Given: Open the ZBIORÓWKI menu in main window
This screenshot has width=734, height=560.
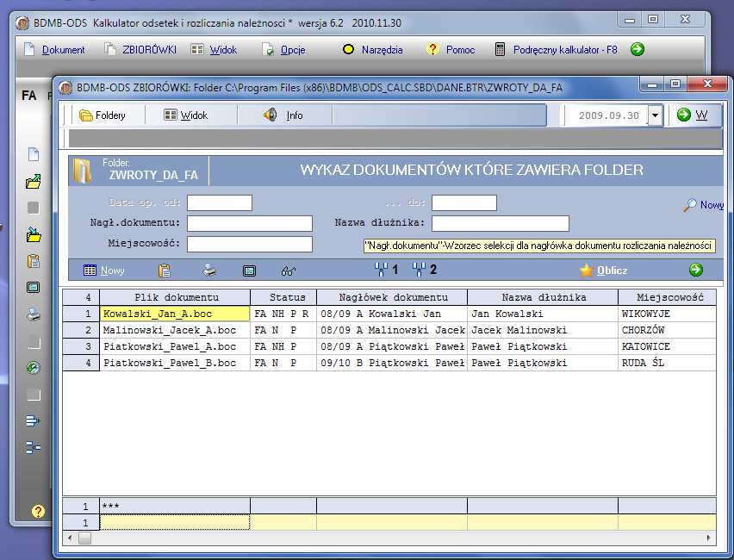Looking at the screenshot, I should pos(140,50).
